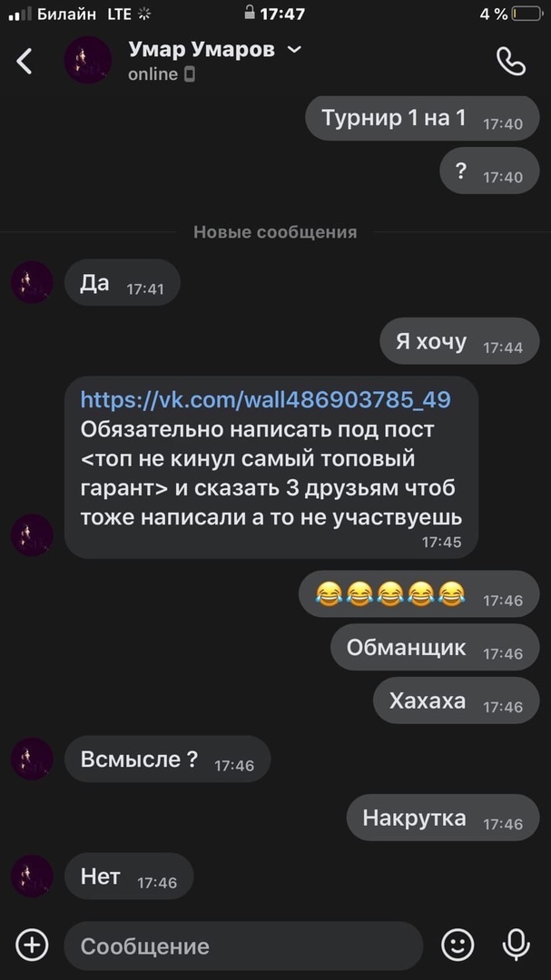This screenshot has height=980, width=551.
Task: Select the 'Обманщик' message bubble
Action: coord(435,648)
